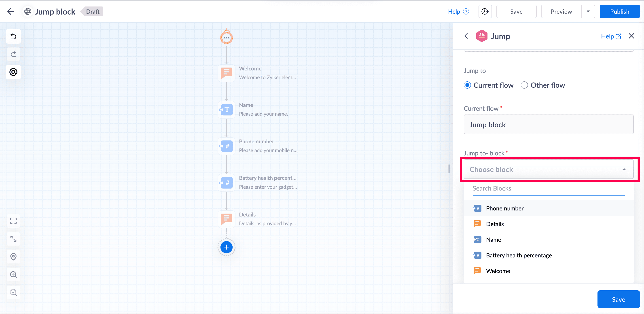
Task: Select the Current flow radio button
Action: pos(467,85)
